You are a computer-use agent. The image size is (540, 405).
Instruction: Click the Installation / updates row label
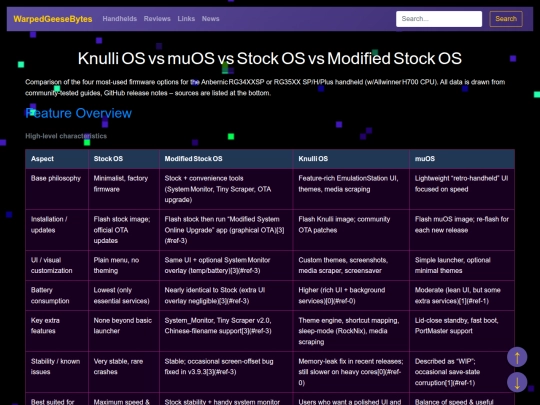coord(57,230)
